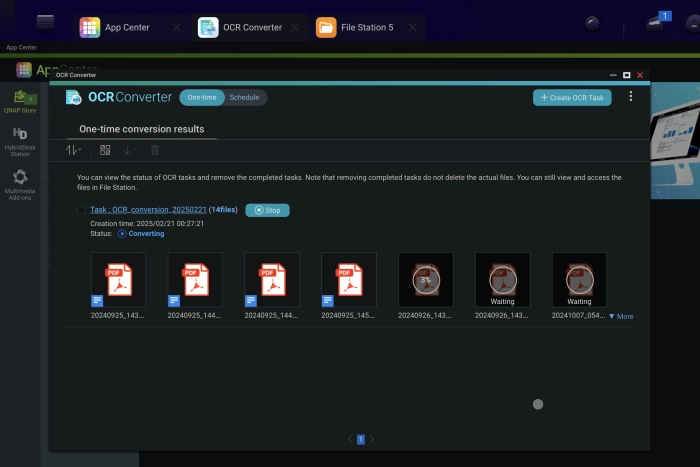This screenshot has height=467, width=700.
Task: Open the download dropdown in toolbar
Action: (x=129, y=150)
